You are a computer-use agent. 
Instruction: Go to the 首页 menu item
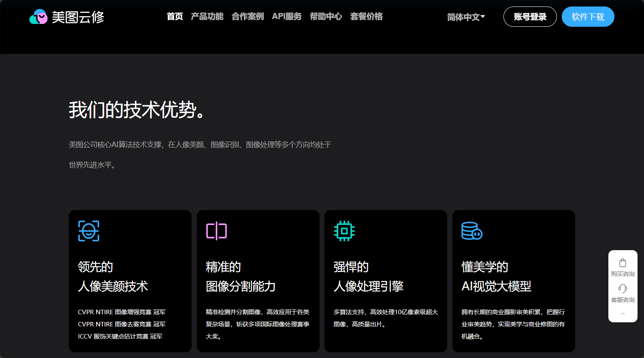pos(175,16)
